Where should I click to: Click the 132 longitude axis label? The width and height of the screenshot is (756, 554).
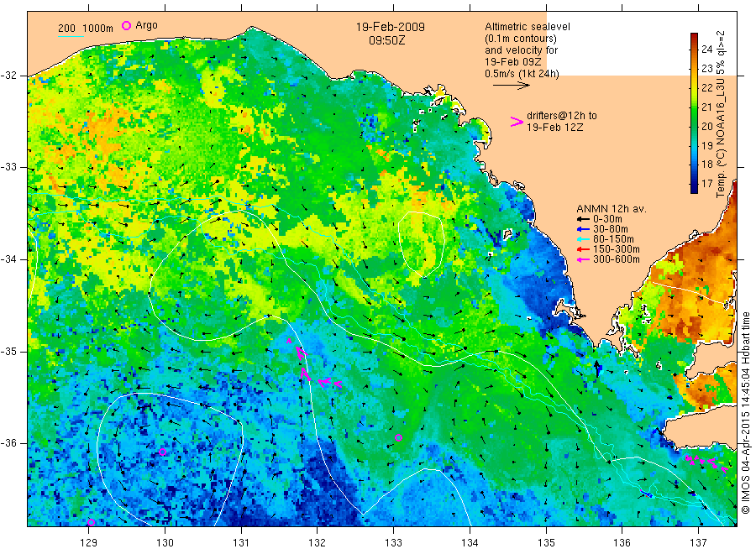(x=318, y=543)
